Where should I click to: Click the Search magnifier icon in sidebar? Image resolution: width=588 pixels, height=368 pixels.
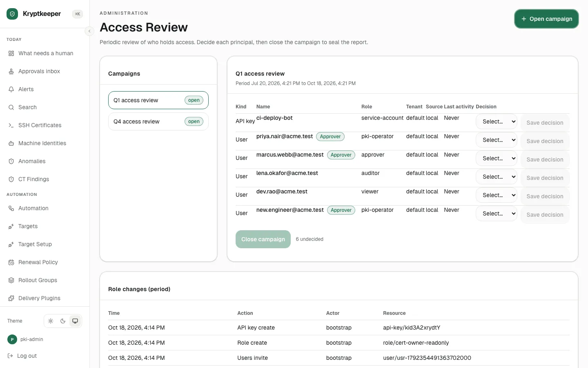[x=11, y=107]
